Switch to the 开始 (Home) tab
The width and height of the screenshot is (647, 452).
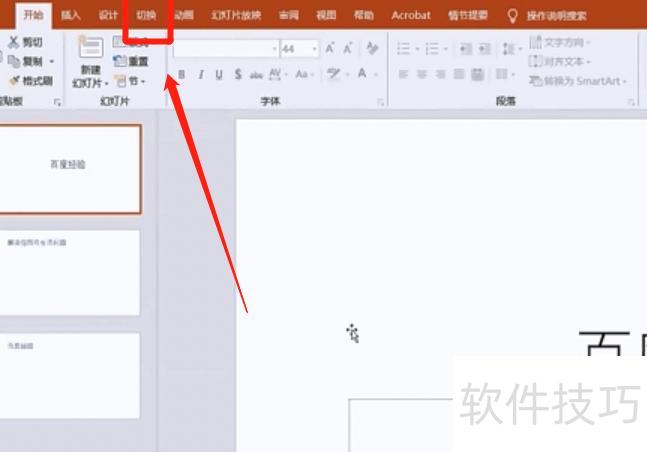pyautogui.click(x=33, y=15)
